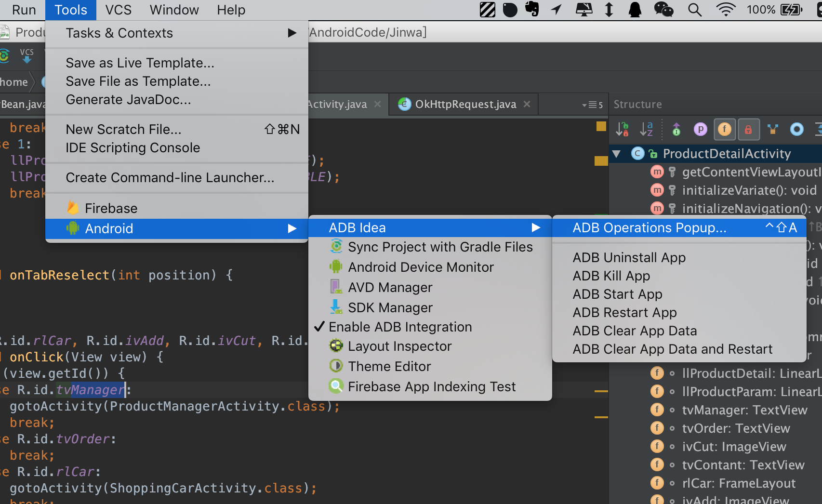Open SDK Manager via its icon

click(336, 307)
